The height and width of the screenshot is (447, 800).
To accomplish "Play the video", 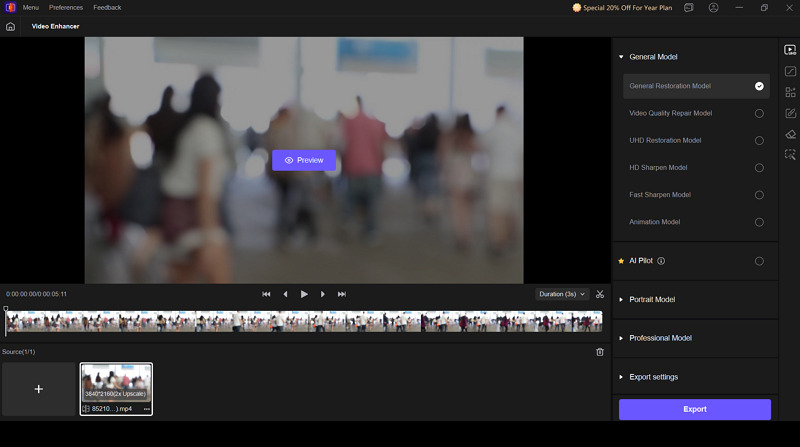I will (x=304, y=294).
